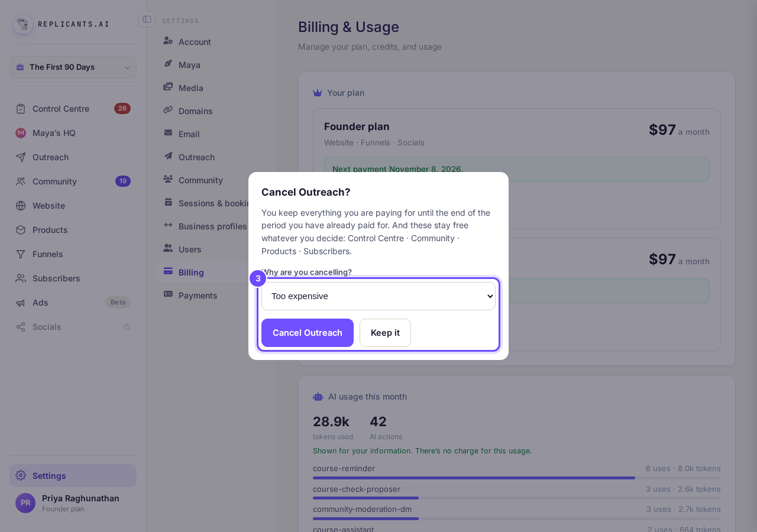The width and height of the screenshot is (757, 532).
Task: Click the Maya's HQ avatar icon
Action: pyautogui.click(x=21, y=133)
